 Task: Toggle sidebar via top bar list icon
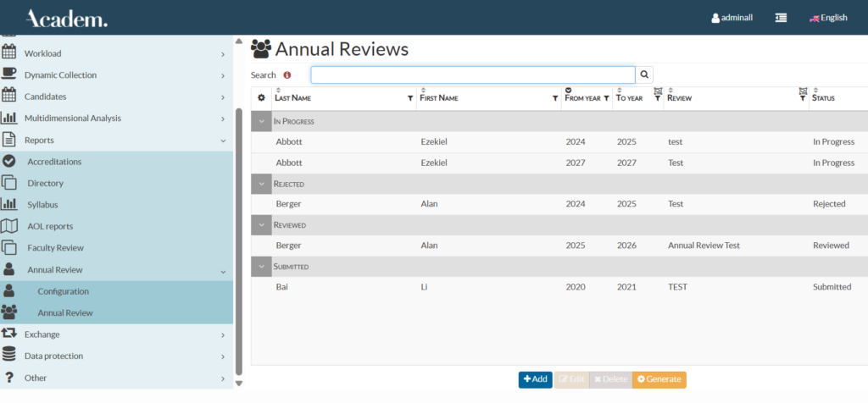781,18
